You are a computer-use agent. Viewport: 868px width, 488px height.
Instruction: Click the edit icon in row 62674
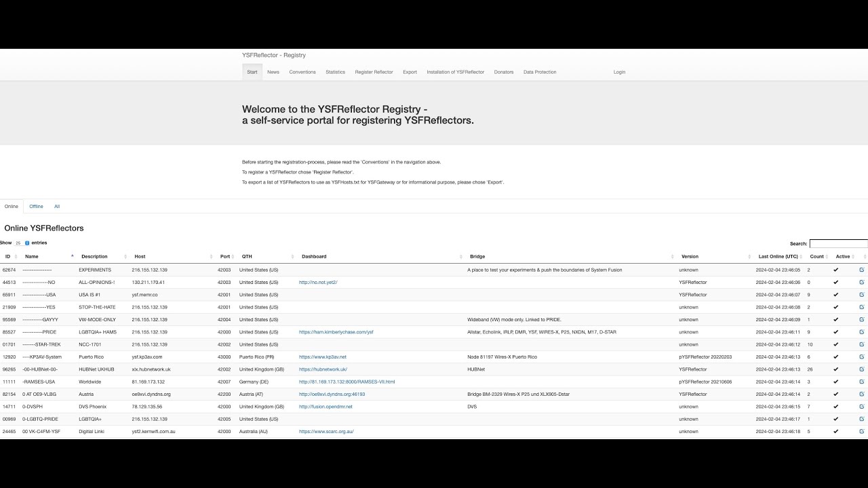pos(862,270)
